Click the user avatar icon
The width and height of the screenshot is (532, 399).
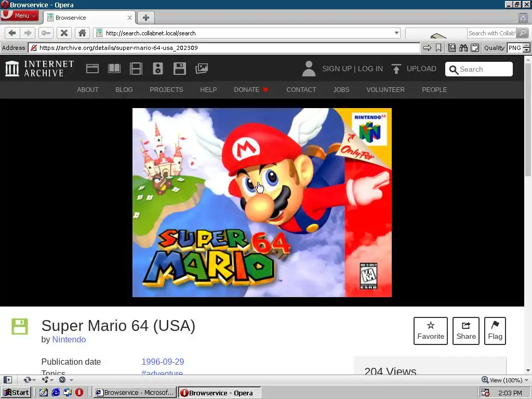309,69
